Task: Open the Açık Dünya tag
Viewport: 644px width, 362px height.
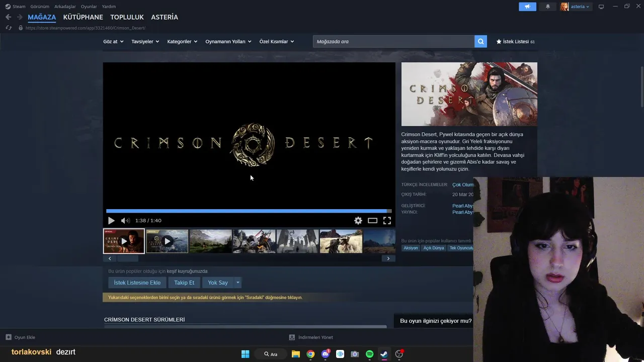Action: 434,248
